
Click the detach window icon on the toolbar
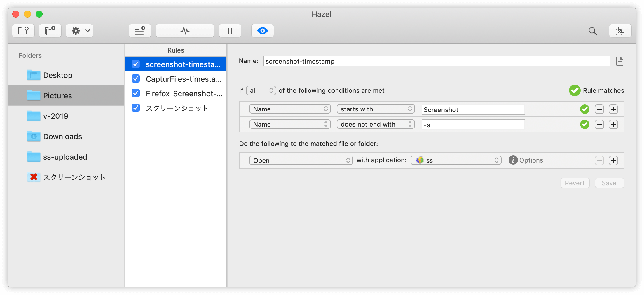pyautogui.click(x=620, y=31)
